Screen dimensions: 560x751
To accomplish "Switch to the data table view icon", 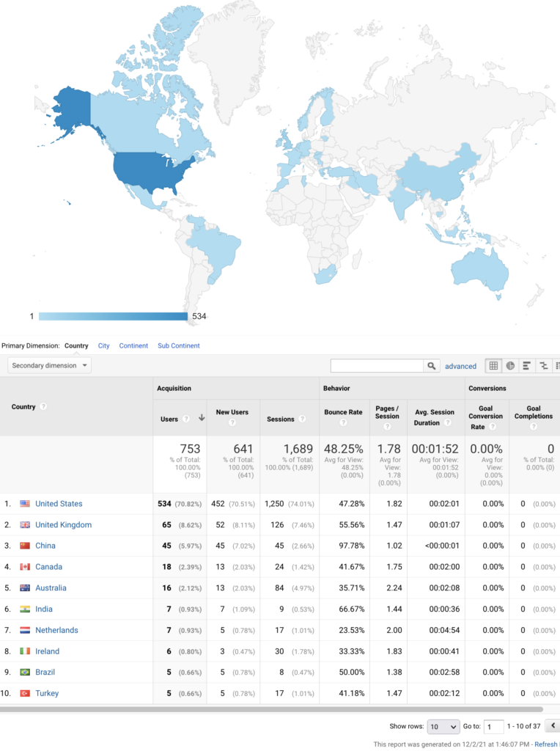I will click(493, 366).
